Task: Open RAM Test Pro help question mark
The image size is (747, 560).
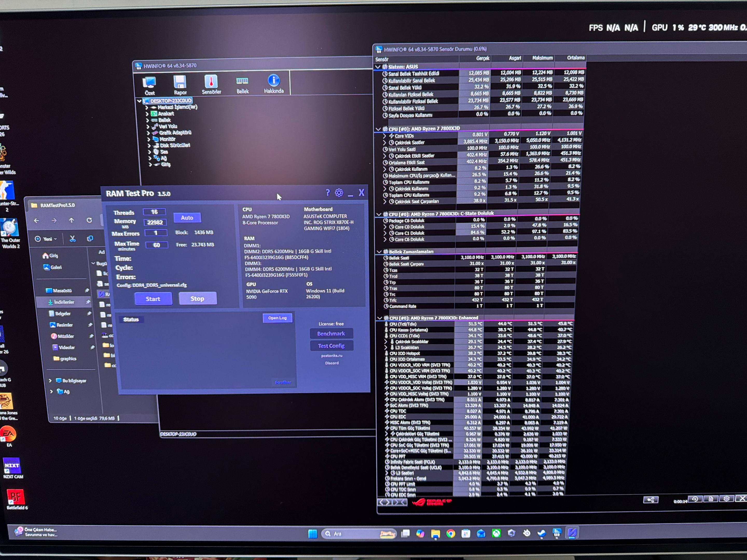Action: [328, 192]
